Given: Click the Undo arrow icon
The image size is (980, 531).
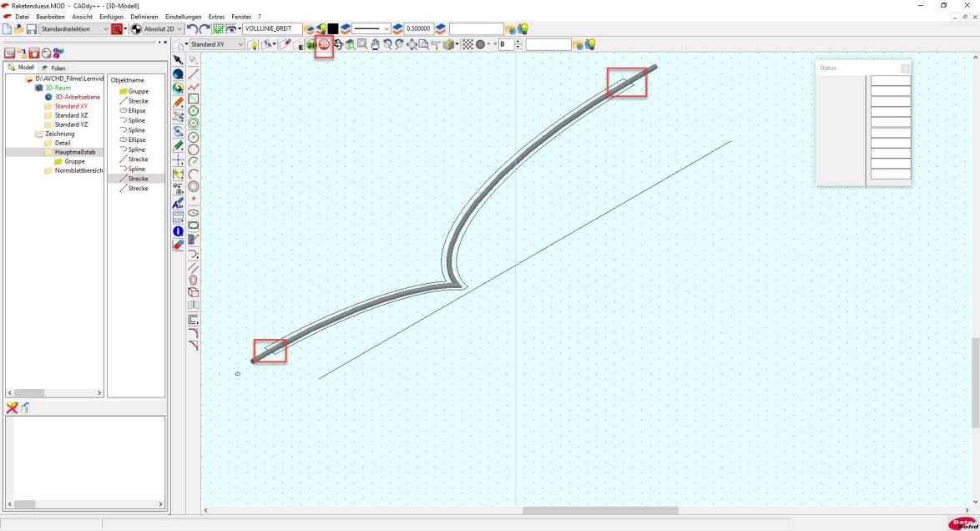Looking at the screenshot, I should click(x=192, y=28).
